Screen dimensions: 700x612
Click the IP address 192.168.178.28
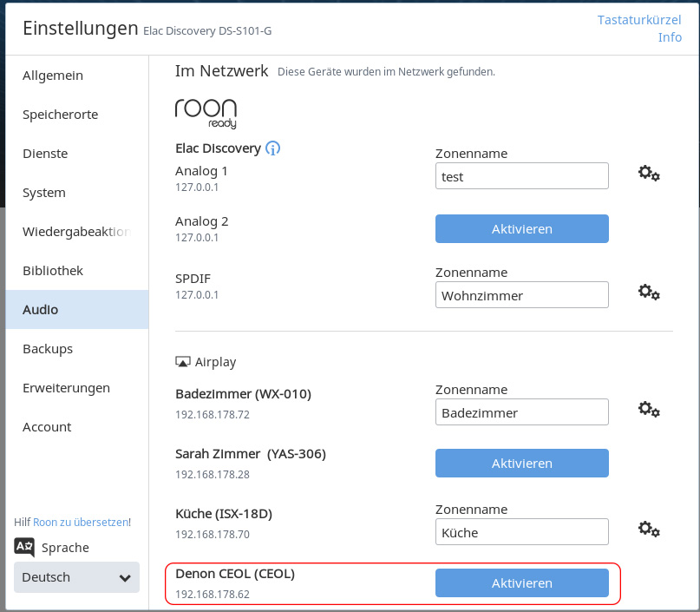(x=213, y=475)
